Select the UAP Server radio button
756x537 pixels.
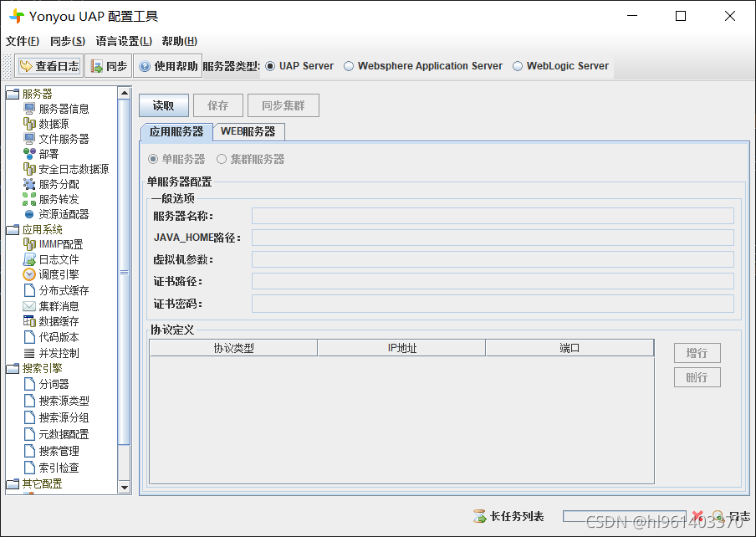tap(270, 66)
